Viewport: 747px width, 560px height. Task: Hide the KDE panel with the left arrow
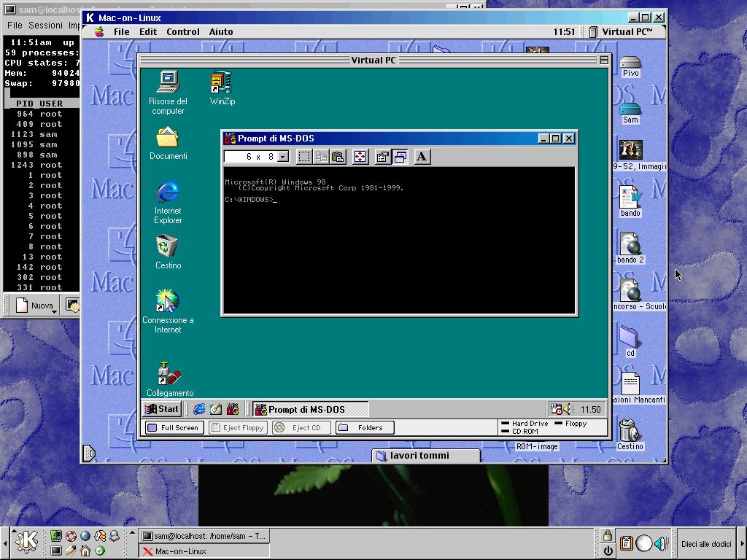point(4,542)
